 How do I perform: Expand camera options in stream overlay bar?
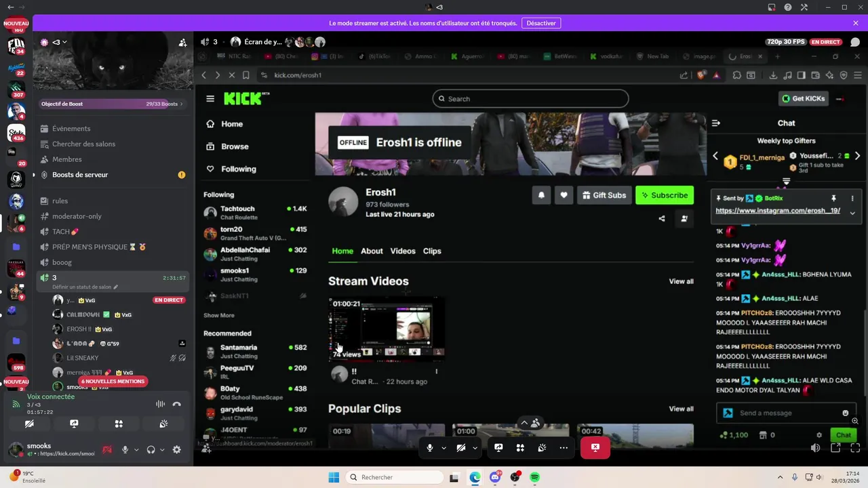click(475, 448)
